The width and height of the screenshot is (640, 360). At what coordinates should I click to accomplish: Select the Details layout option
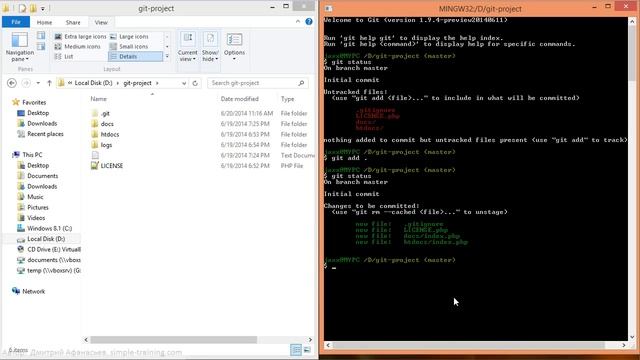point(136,56)
